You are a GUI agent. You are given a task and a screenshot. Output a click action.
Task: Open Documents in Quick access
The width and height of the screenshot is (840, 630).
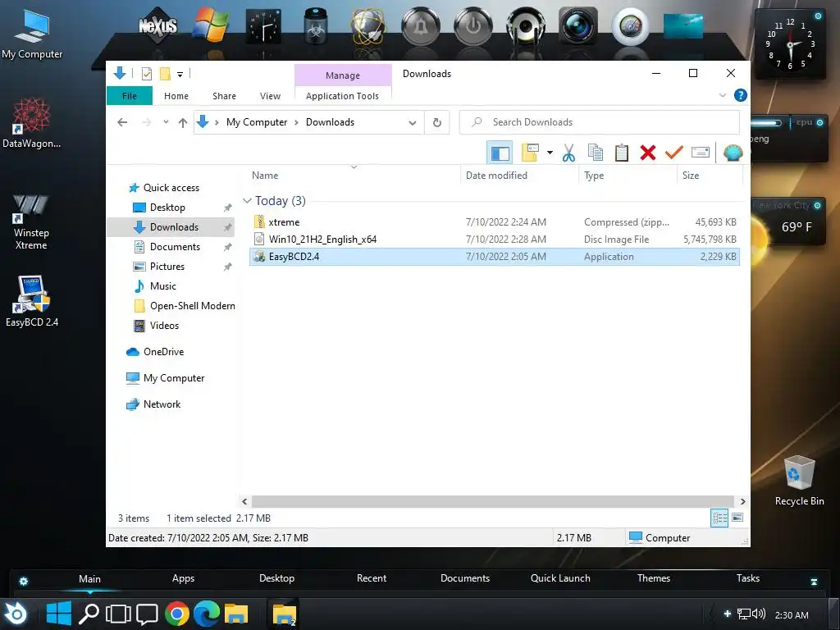point(175,247)
